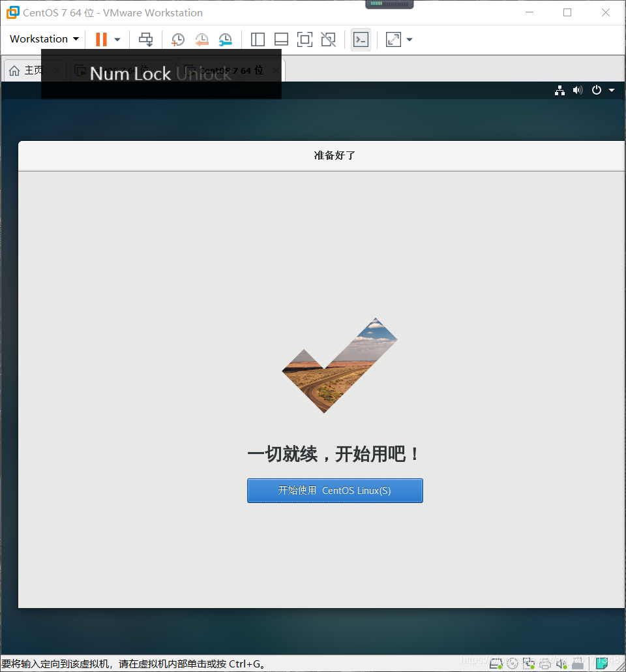Viewport: 626px width, 672px height.
Task: Click the 准备好了 header title
Action: (x=335, y=155)
